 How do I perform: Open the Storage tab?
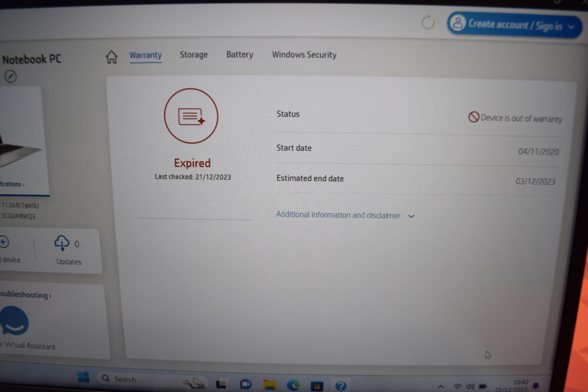(x=193, y=55)
